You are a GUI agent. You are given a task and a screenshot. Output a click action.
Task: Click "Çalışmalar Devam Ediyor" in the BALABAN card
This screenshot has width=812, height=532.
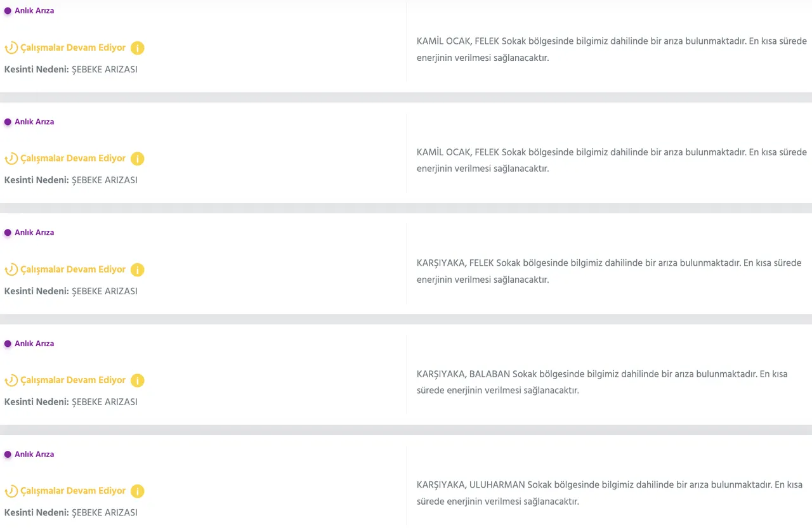(73, 380)
